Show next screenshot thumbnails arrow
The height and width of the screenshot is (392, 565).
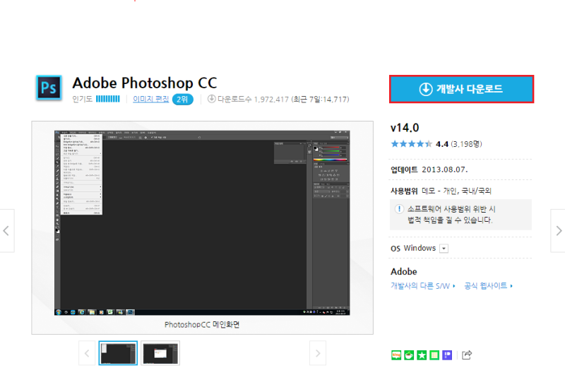(318, 353)
